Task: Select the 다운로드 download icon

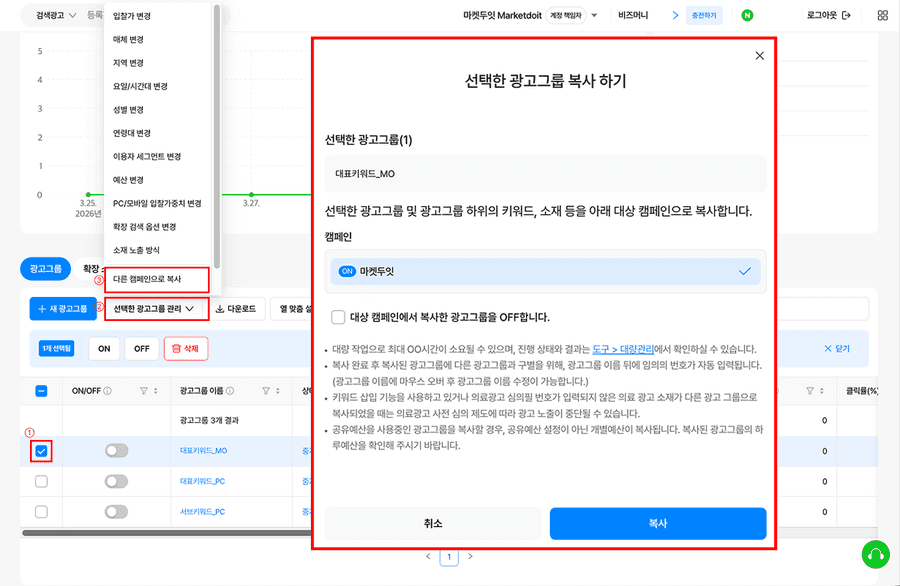Action: click(x=219, y=310)
